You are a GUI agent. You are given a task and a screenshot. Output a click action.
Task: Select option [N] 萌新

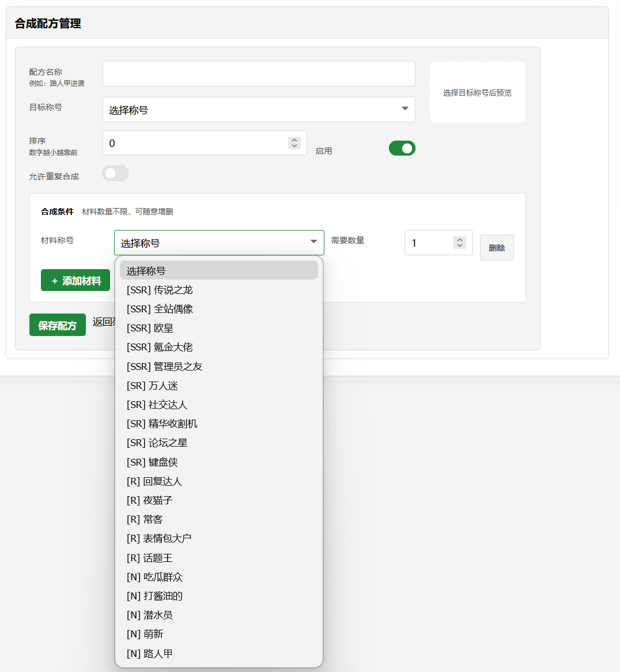[219, 634]
